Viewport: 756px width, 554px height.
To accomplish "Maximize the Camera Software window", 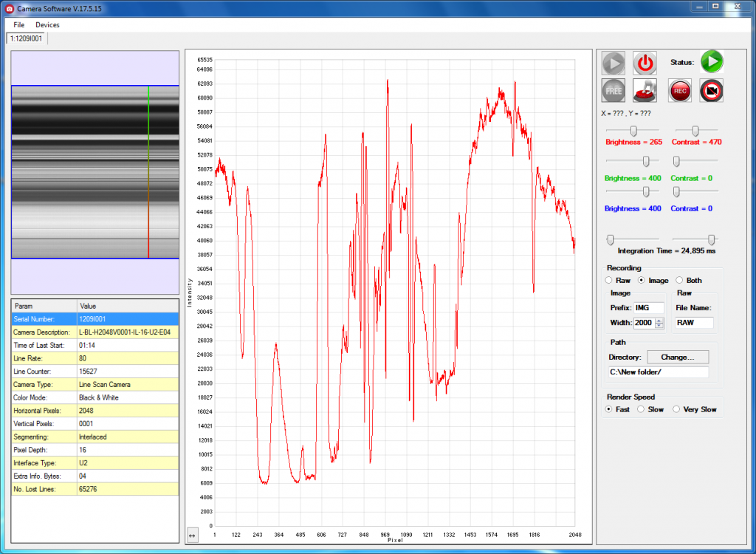I will (716, 6).
